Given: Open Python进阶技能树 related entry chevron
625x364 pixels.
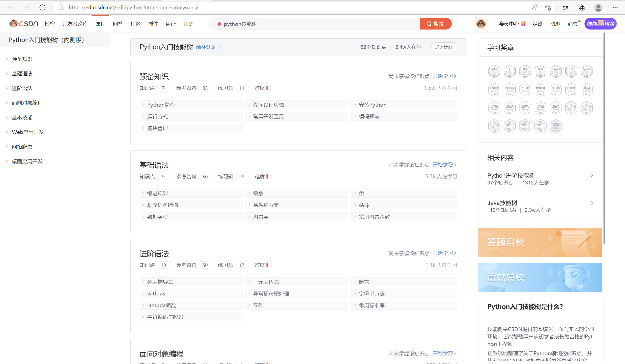Looking at the screenshot, I should pyautogui.click(x=592, y=176).
